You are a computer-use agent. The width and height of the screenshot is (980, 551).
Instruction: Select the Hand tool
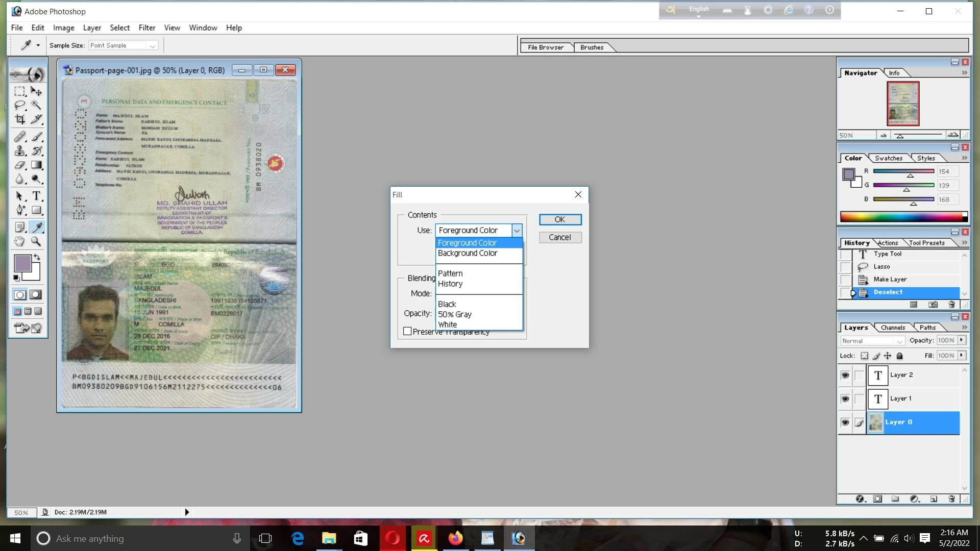19,241
